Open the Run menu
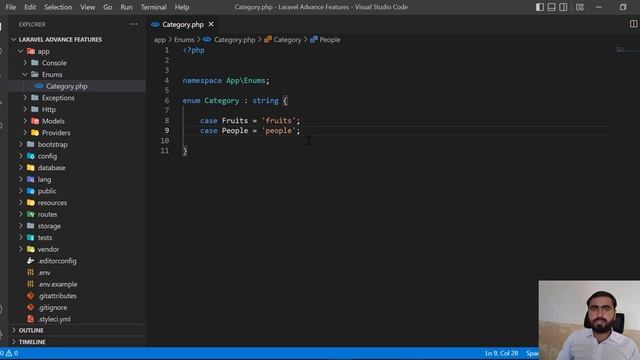This screenshot has height=360, width=640. 126,7
